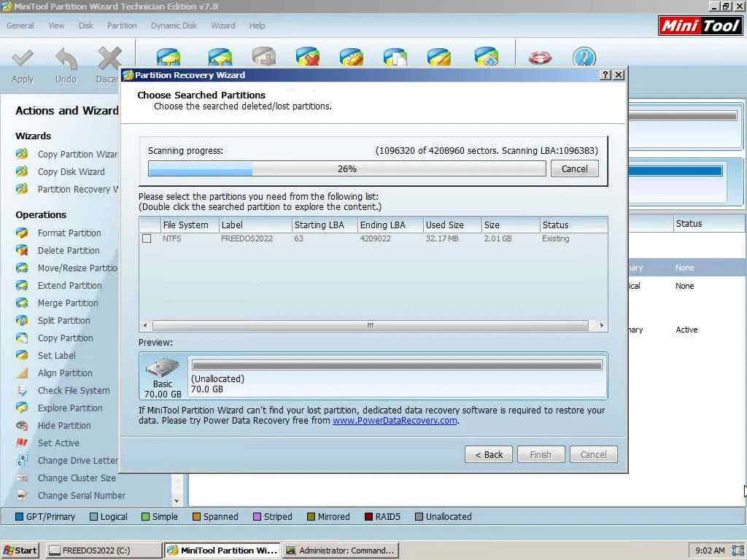747x560 pixels.
Task: Open the Start menu
Action: pyautogui.click(x=20, y=551)
